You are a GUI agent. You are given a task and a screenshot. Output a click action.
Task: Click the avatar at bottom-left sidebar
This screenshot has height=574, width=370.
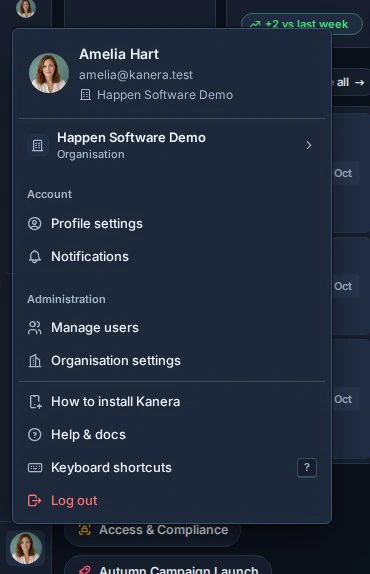[26, 548]
